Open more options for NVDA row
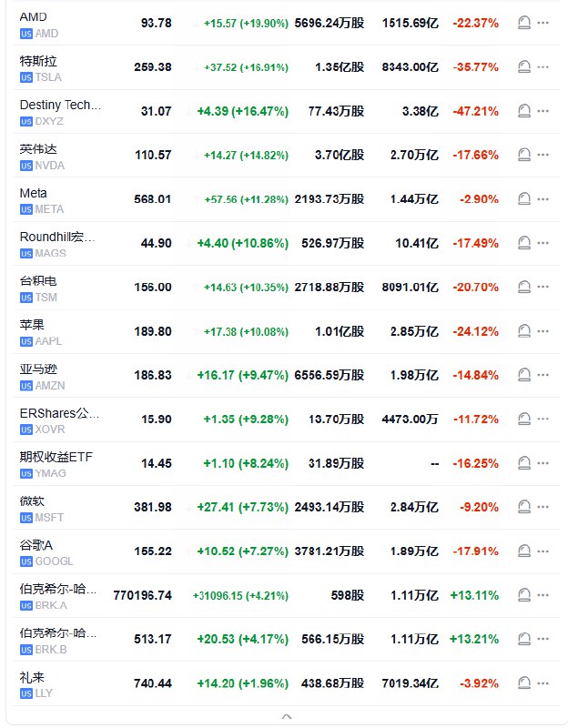The height and width of the screenshot is (728, 568). 543,155
